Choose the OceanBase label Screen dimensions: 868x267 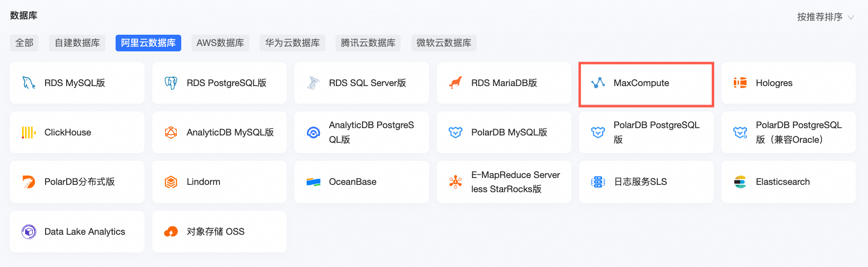coord(353,182)
